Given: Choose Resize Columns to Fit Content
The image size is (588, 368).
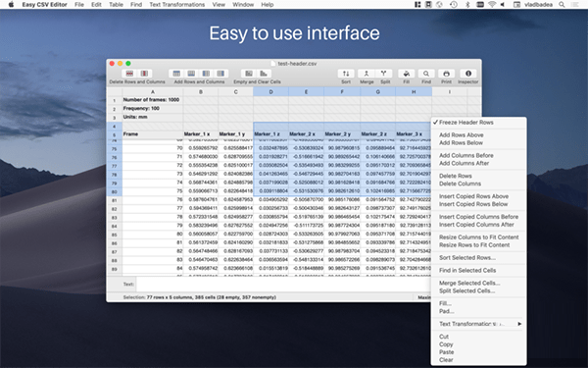Looking at the screenshot, I should (x=479, y=237).
